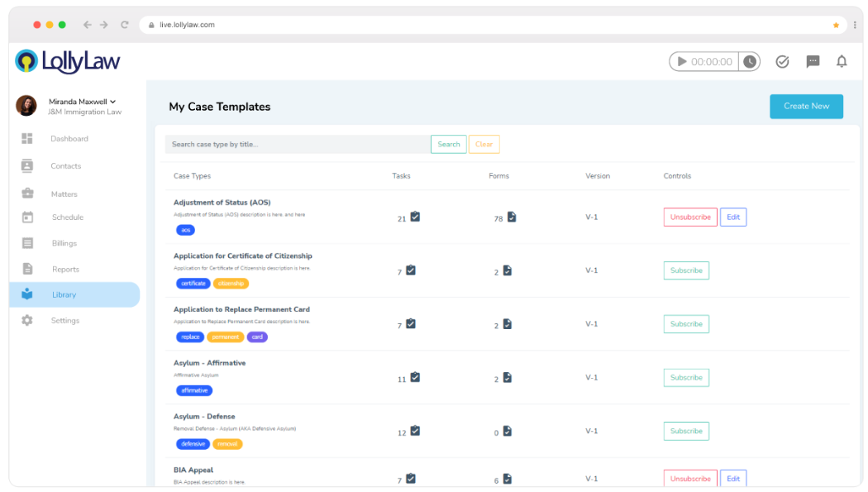This screenshot has height=492, width=868.
Task: Focus the search case type field
Action: click(x=298, y=145)
